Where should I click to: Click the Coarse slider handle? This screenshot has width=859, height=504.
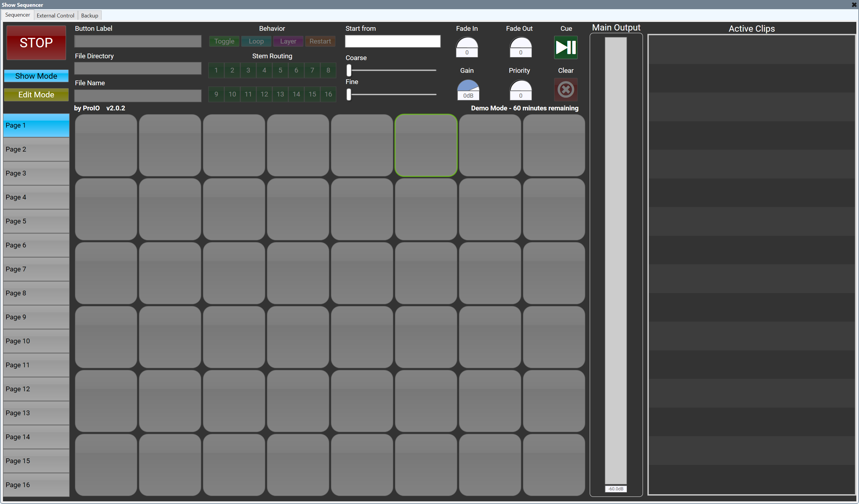pyautogui.click(x=349, y=70)
